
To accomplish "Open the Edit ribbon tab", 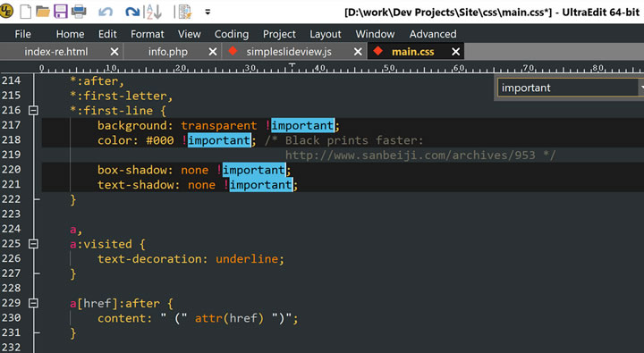I will pos(107,34).
